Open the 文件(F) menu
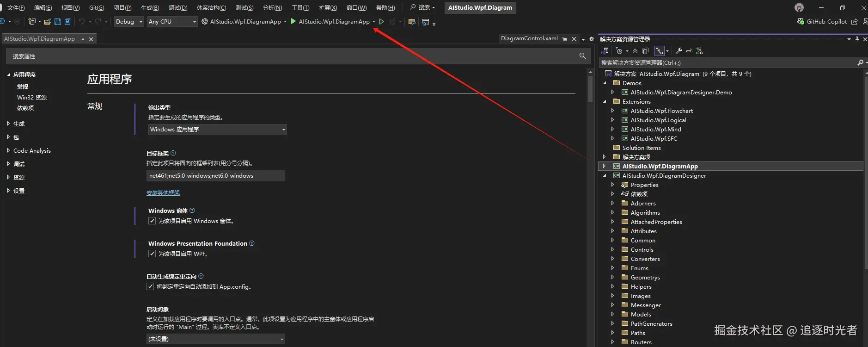 pos(16,8)
